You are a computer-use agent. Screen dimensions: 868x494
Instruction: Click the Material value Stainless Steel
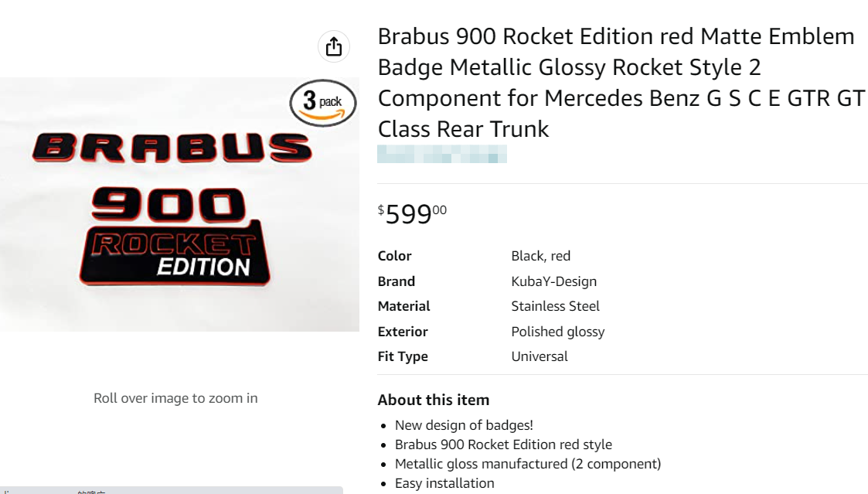click(555, 305)
